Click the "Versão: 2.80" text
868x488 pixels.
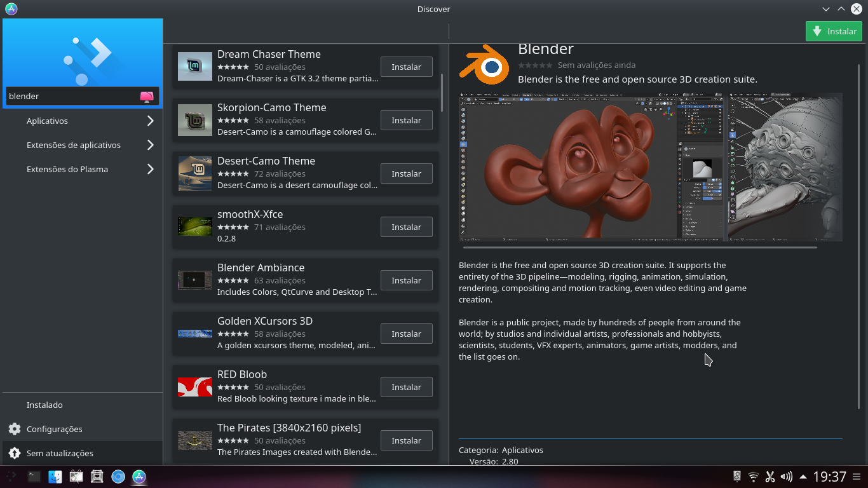pyautogui.click(x=494, y=461)
